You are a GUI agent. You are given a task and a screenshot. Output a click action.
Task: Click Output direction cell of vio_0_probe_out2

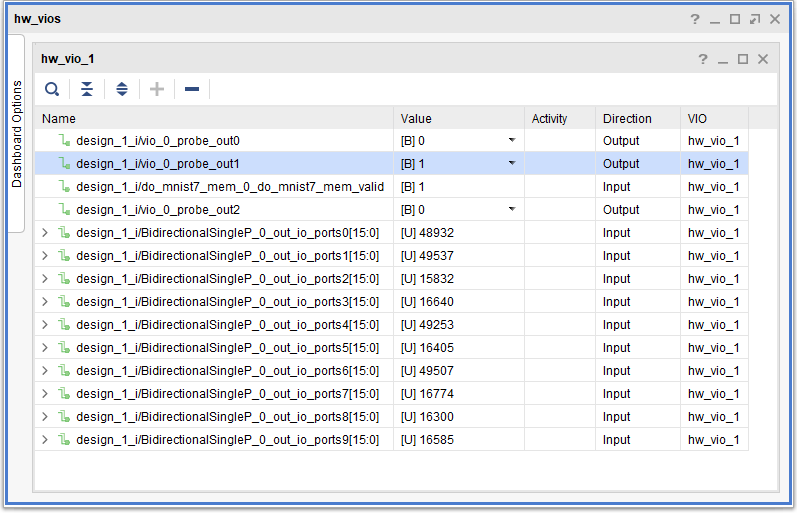638,209
